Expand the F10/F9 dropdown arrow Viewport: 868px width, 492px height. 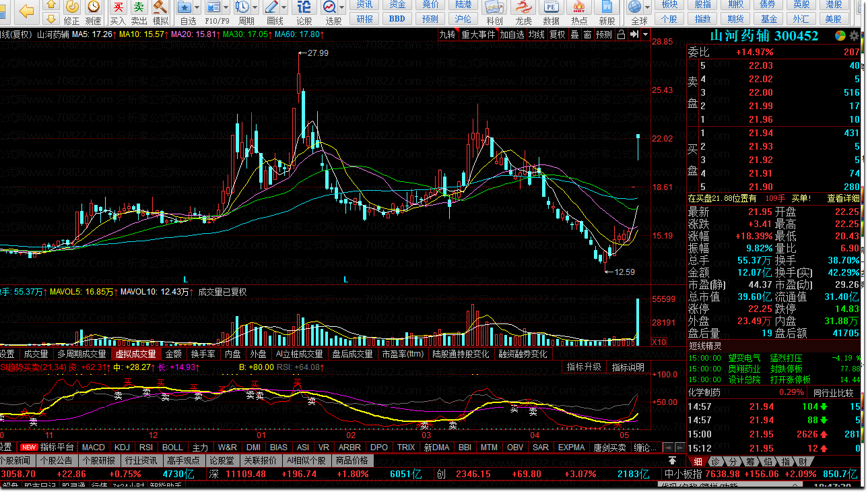[x=227, y=7]
